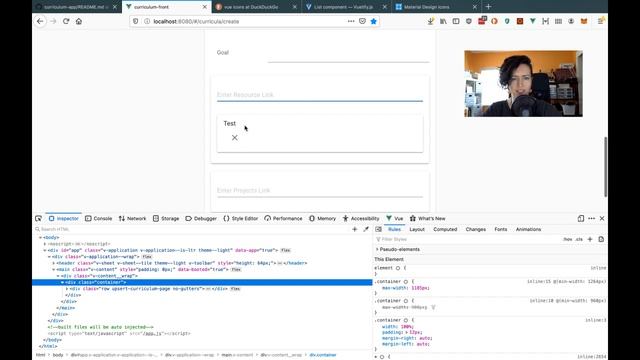
Task: Click the browser address bar URL
Action: pos(196,21)
